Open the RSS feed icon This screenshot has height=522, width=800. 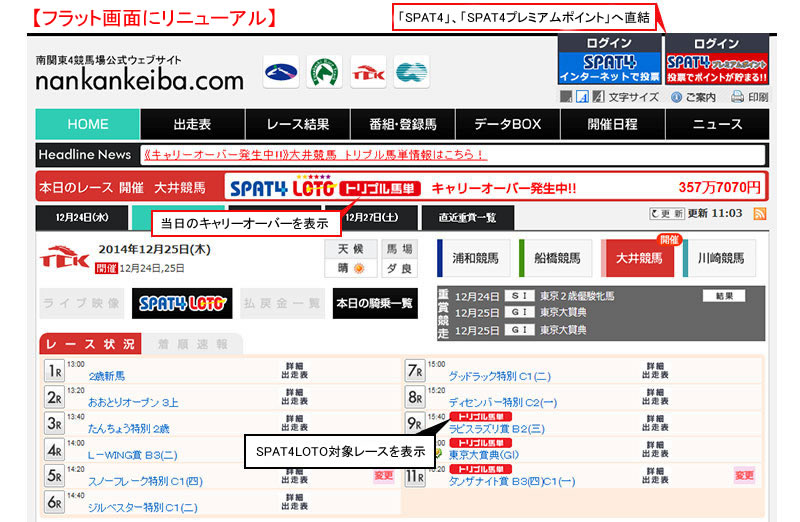click(x=760, y=213)
